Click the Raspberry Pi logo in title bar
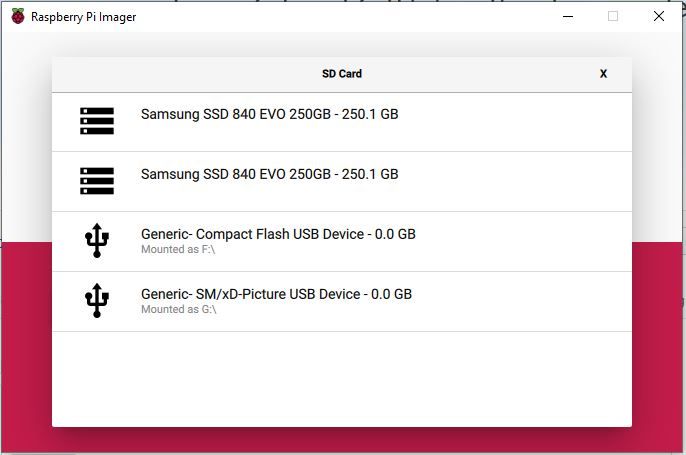The width and height of the screenshot is (686, 455). 18,17
